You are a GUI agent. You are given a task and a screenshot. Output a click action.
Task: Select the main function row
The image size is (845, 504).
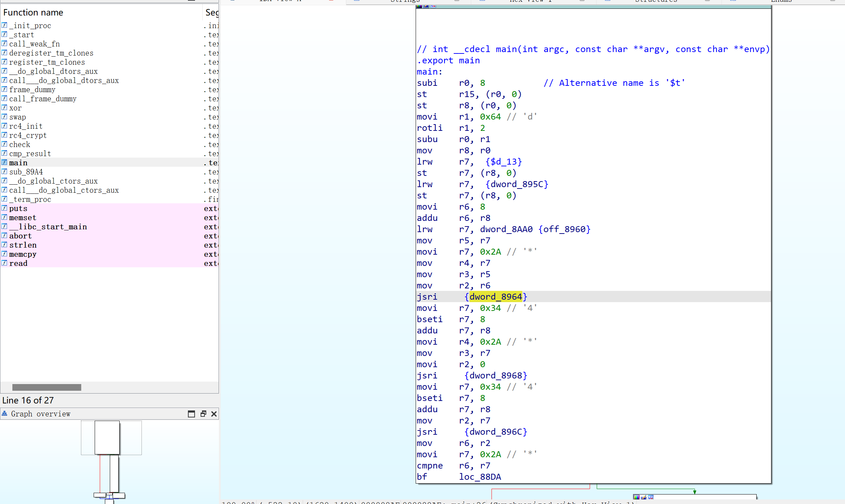18,163
